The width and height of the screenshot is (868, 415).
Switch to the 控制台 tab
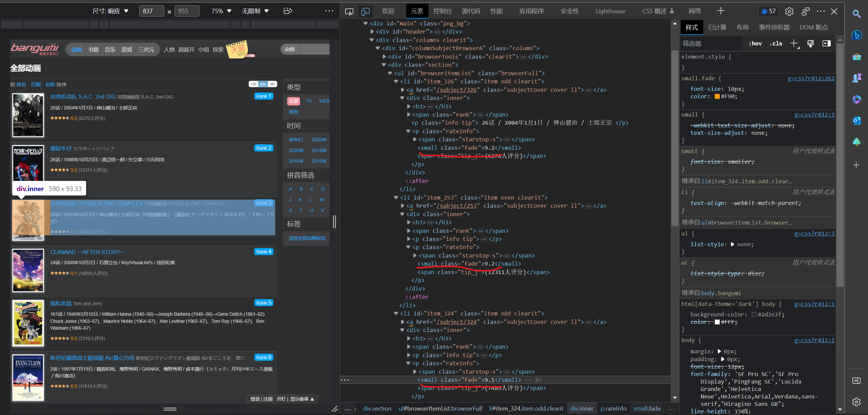click(x=442, y=11)
